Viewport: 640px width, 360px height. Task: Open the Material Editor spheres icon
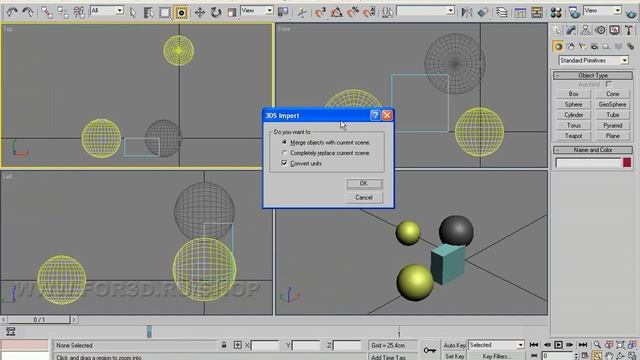pos(556,12)
